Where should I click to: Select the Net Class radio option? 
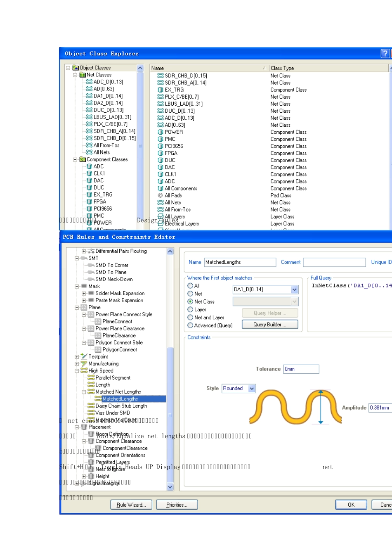pos(190,301)
